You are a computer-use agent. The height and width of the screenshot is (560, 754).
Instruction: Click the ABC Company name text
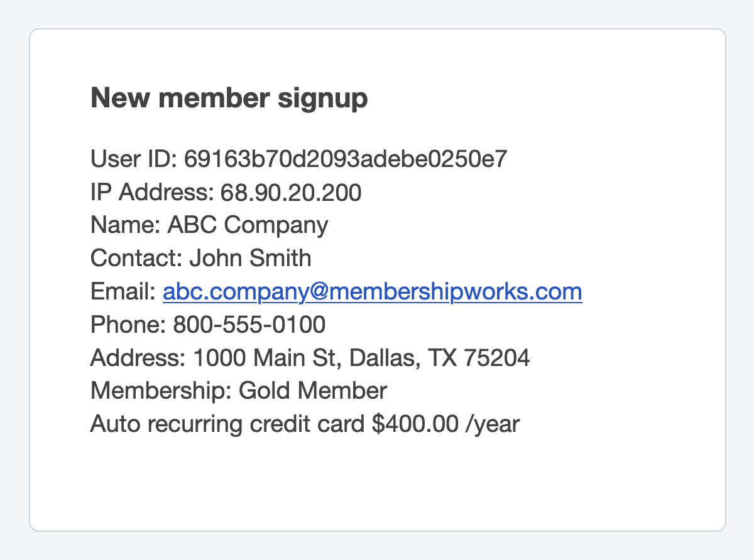248,225
